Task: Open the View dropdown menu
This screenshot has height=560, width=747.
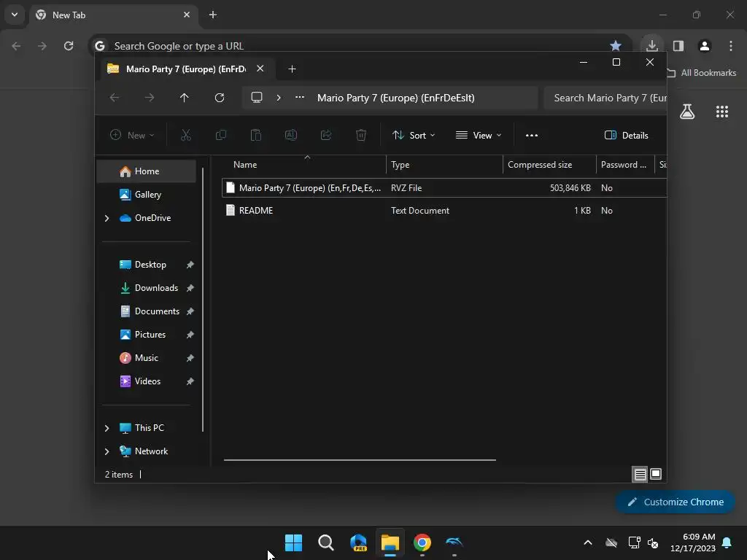Action: 479,135
